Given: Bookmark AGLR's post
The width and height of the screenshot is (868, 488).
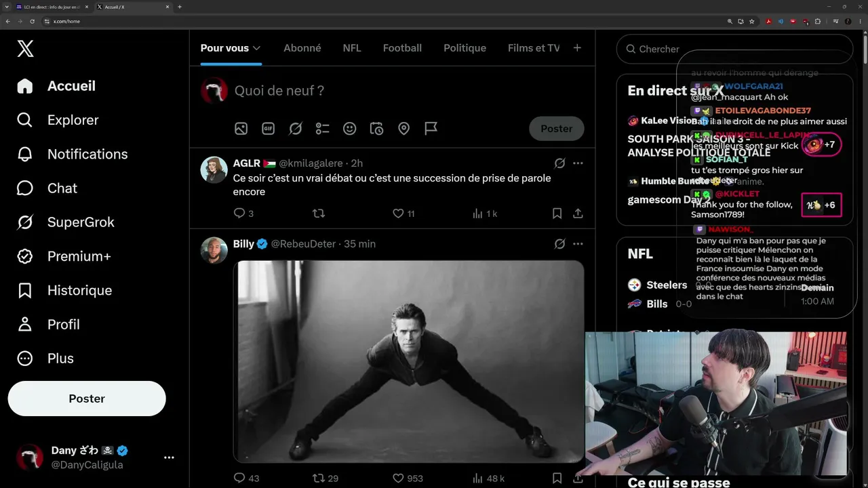Looking at the screenshot, I should (557, 213).
